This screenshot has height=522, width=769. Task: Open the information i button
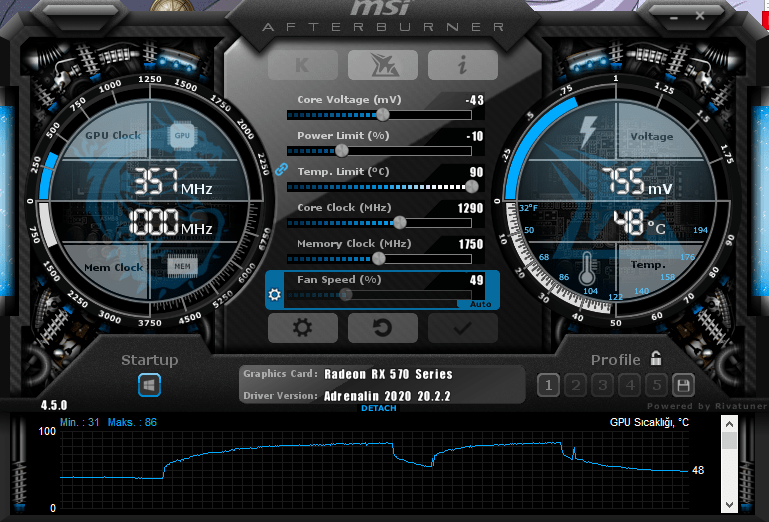[x=462, y=65]
